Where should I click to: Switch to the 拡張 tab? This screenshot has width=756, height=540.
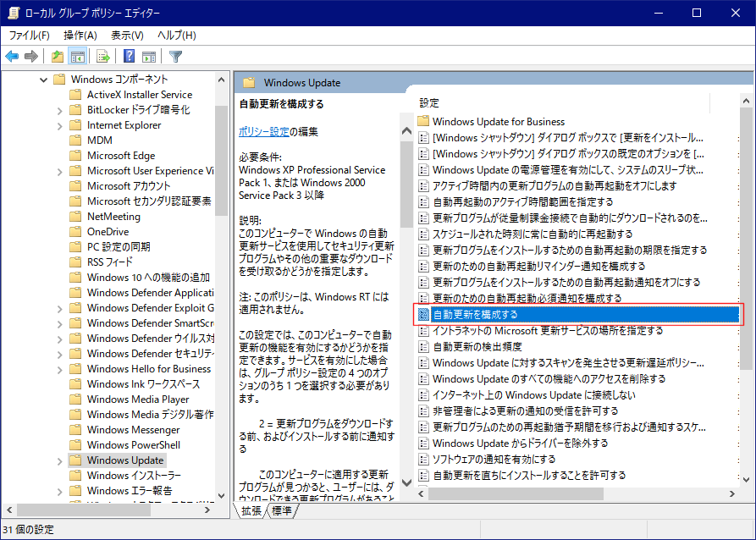click(x=251, y=510)
